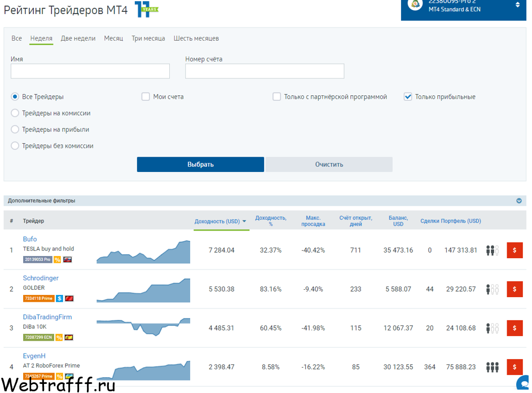This screenshot has height=393, width=532.
Task: Sort by 'Сделки' column header
Action: click(430, 221)
